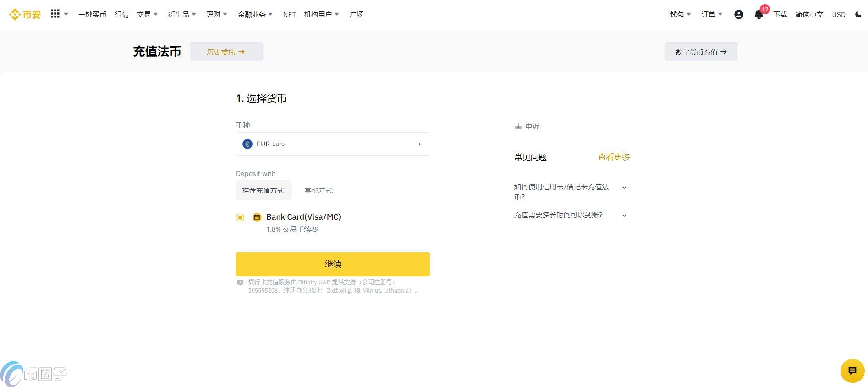Click the 充值法币 page title
The height and width of the screenshot is (387, 868).
[157, 51]
